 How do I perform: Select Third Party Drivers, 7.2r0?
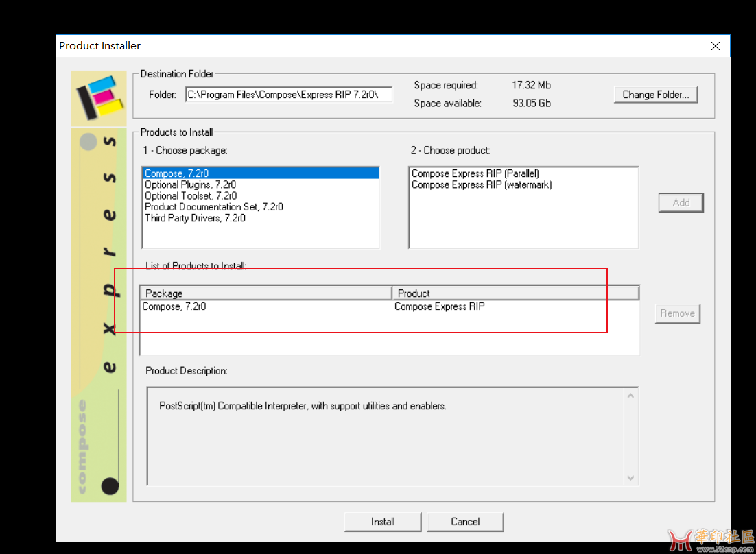195,218
